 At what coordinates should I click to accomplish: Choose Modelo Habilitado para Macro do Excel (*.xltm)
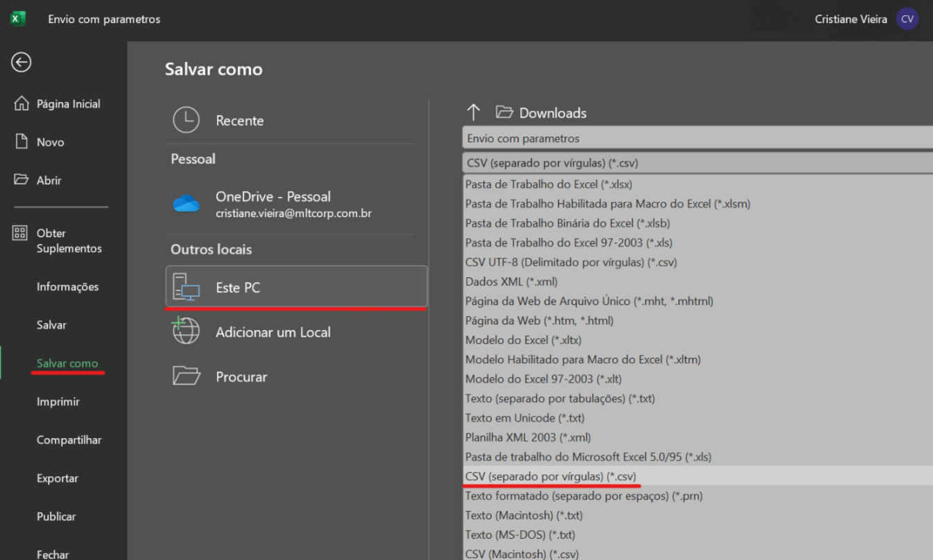(x=697, y=360)
